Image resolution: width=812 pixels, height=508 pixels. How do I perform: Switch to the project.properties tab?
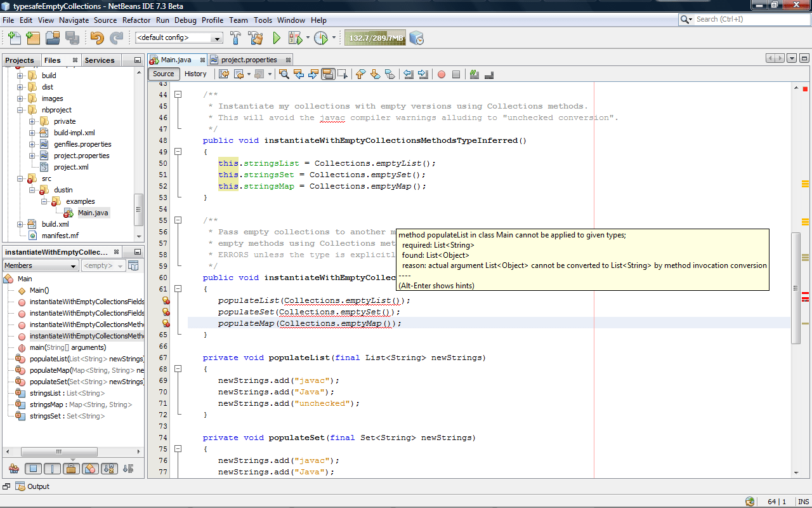[x=248, y=60]
